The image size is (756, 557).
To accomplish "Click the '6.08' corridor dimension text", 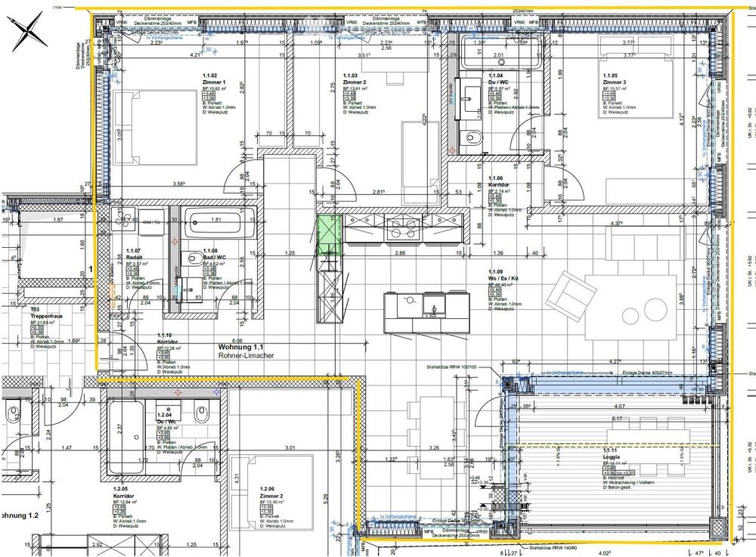I will [x=237, y=340].
